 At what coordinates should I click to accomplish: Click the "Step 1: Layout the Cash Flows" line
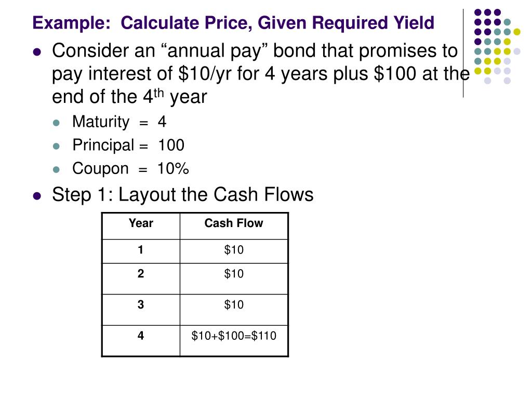[183, 195]
